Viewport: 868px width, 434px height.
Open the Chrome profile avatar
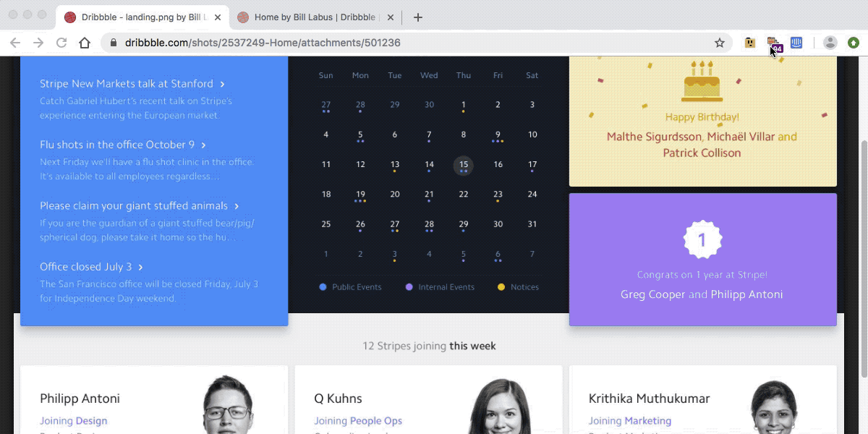830,43
